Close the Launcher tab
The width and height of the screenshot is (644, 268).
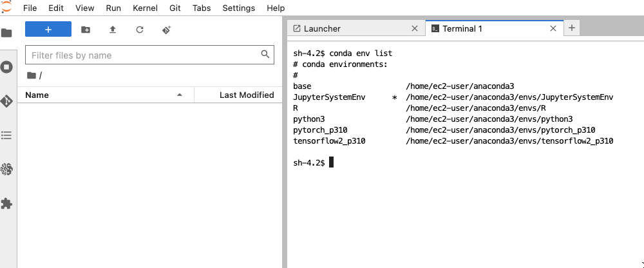(414, 28)
